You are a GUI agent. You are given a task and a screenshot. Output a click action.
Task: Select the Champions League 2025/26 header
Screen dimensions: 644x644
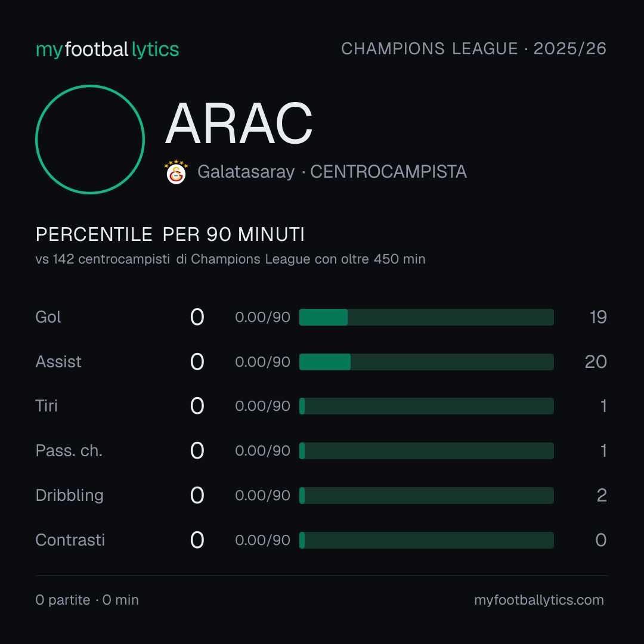point(473,49)
